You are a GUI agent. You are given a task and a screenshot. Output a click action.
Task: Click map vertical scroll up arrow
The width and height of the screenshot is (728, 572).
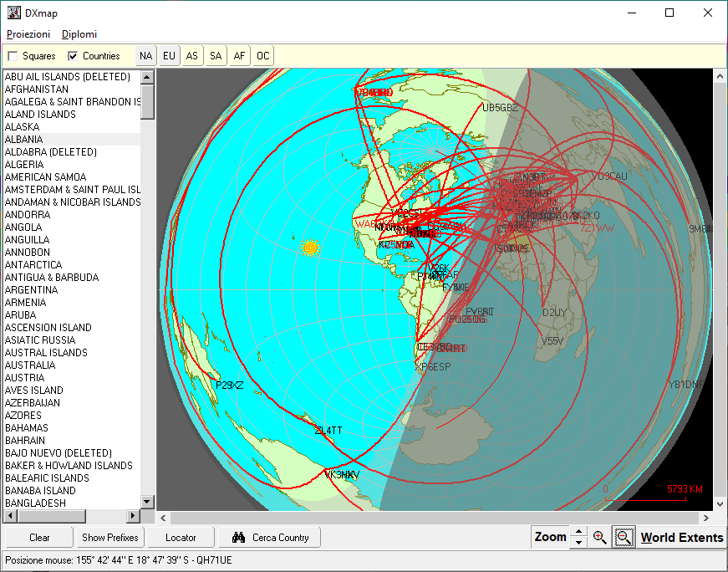720,76
